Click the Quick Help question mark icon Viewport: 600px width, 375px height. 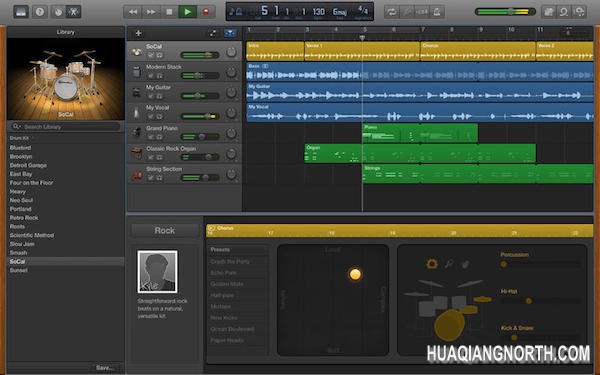tap(39, 12)
